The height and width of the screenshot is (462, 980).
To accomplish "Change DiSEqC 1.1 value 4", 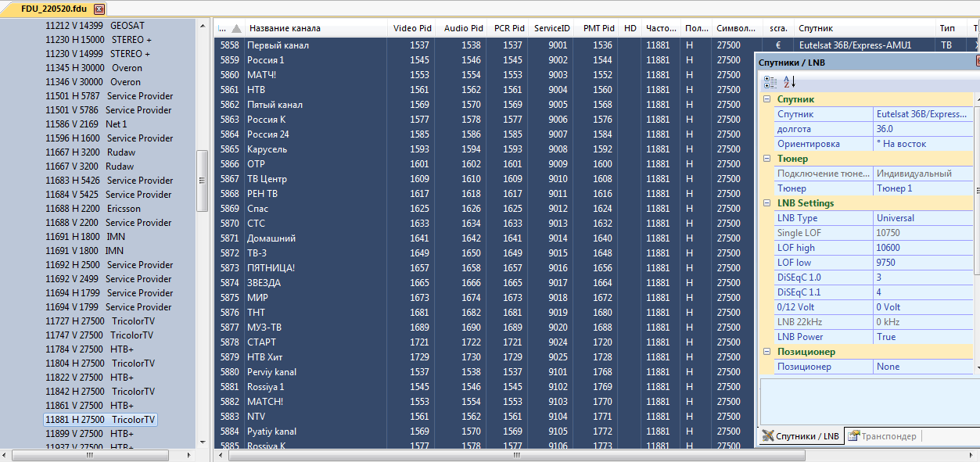I will pyautogui.click(x=923, y=292).
